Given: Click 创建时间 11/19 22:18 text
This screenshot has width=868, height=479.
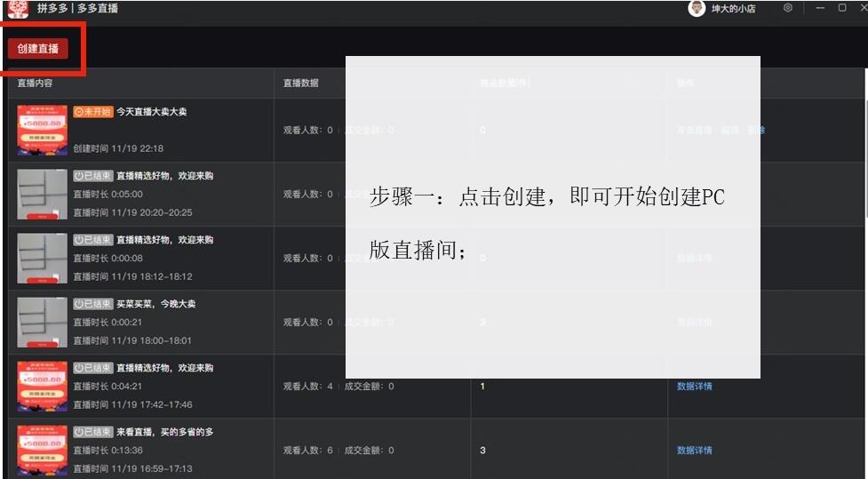Looking at the screenshot, I should click(x=118, y=148).
